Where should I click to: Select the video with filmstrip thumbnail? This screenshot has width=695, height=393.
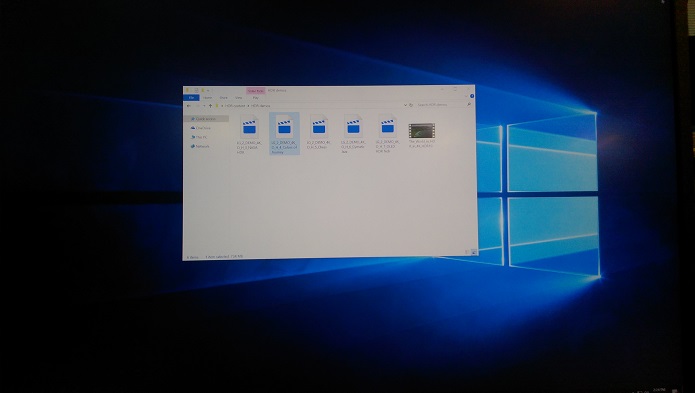tap(422, 135)
